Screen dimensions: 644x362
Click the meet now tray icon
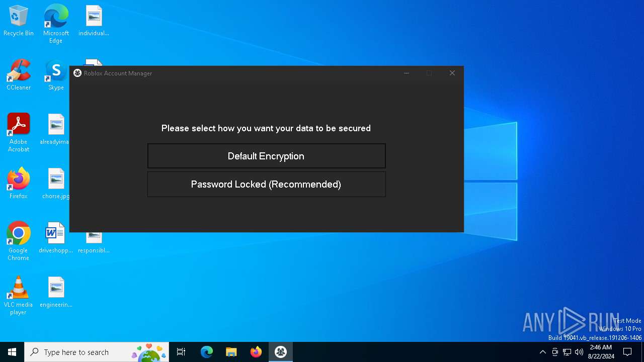click(555, 352)
